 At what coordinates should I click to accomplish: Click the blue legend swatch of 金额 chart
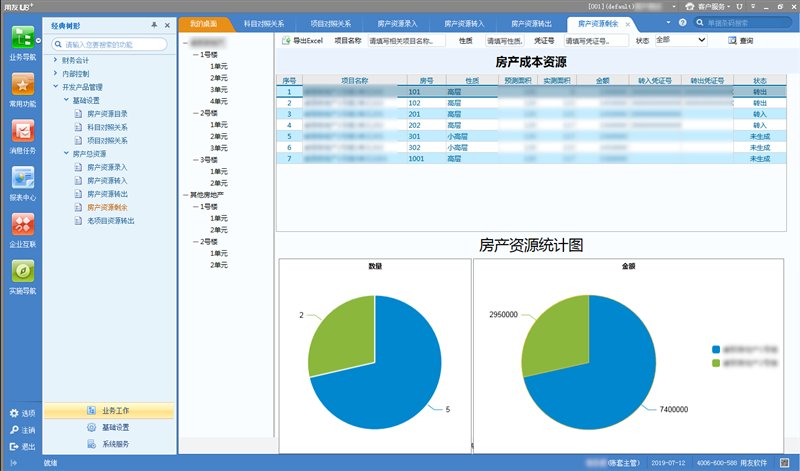716,350
